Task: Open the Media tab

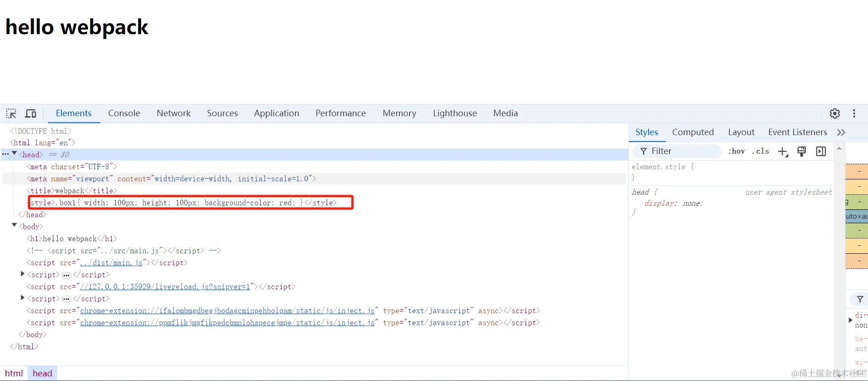Action: click(505, 113)
